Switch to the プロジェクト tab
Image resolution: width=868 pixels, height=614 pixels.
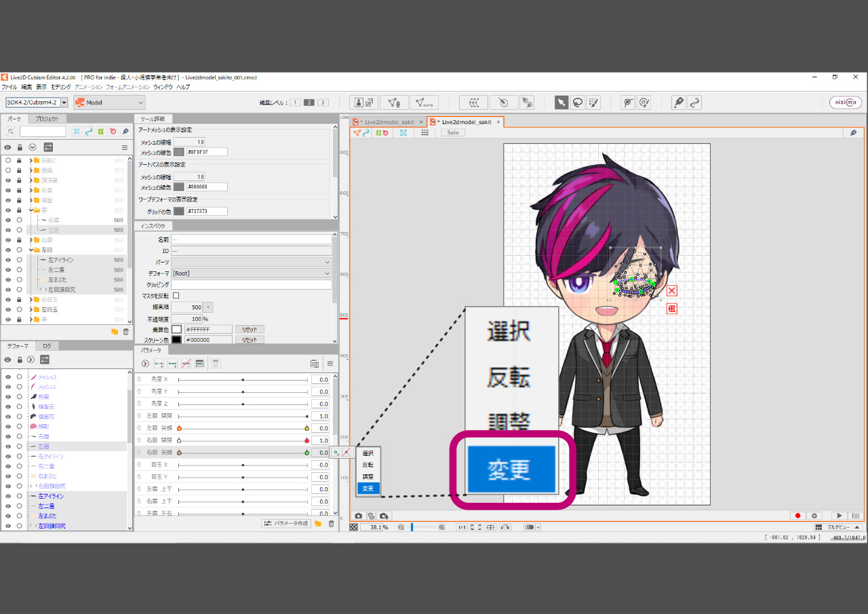coord(47,119)
